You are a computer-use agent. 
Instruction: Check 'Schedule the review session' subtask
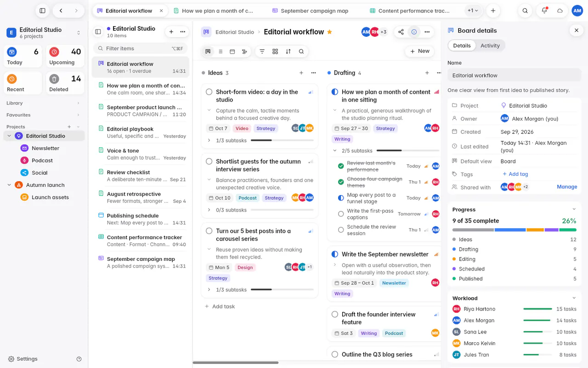pos(341,230)
